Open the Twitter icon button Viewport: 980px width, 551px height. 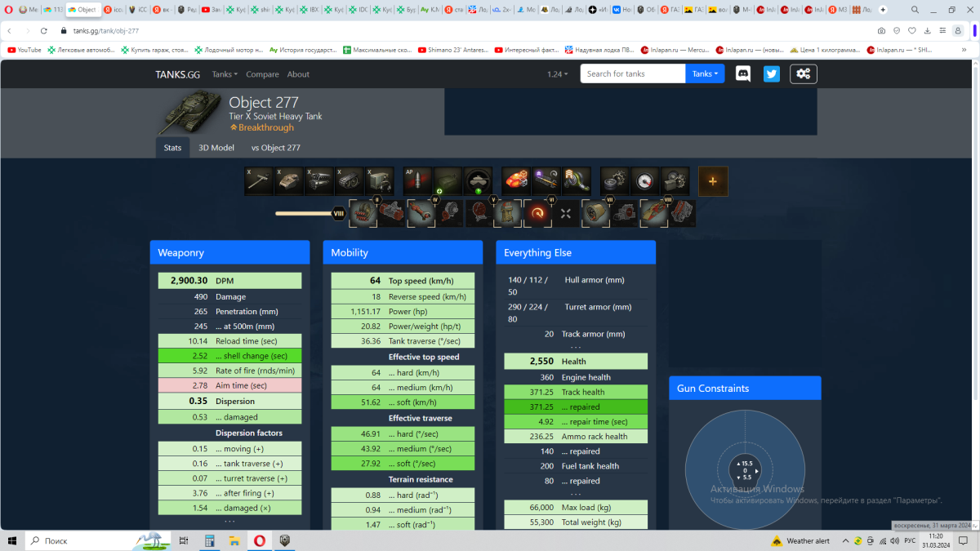coord(772,73)
